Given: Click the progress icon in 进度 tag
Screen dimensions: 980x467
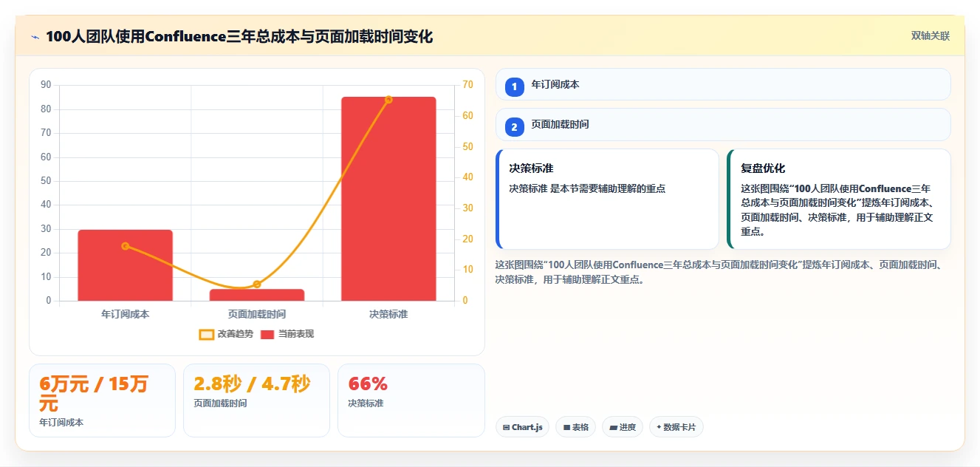Looking at the screenshot, I should 613,427.
